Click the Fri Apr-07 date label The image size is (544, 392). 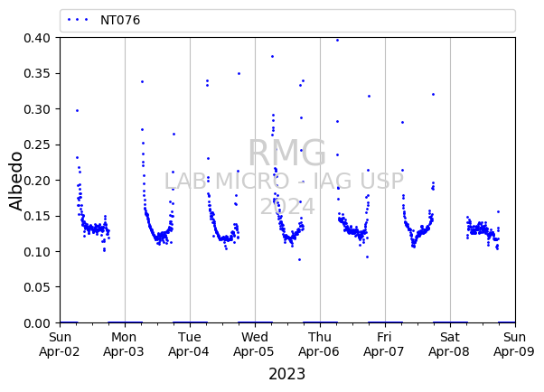(x=384, y=344)
